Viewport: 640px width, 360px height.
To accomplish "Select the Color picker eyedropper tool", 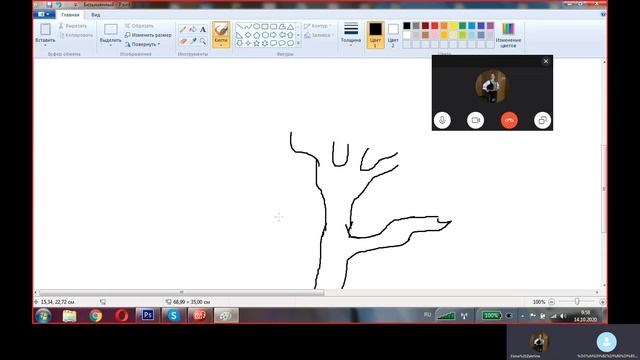I will point(193,41).
